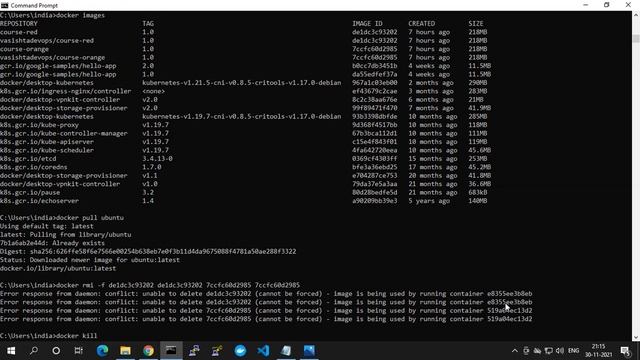Open Task View on taskbar
Screen dimensions: 640x360
pyautogui.click(x=79, y=351)
